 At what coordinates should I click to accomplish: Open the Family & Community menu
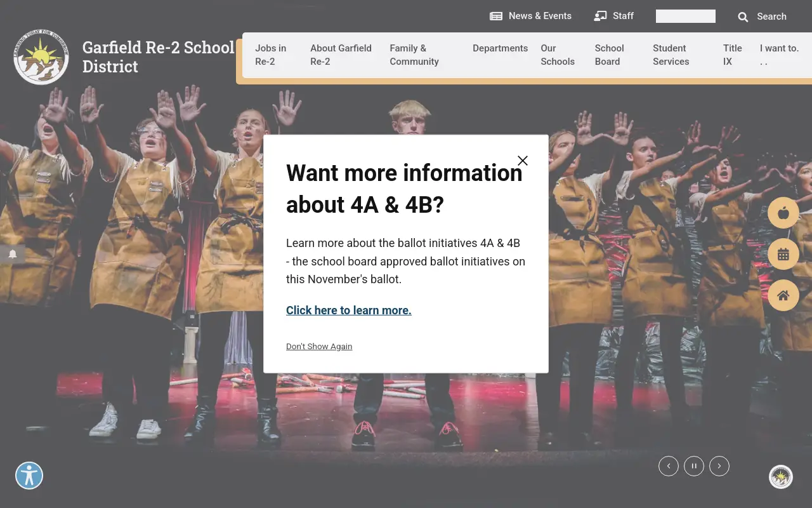(414, 55)
